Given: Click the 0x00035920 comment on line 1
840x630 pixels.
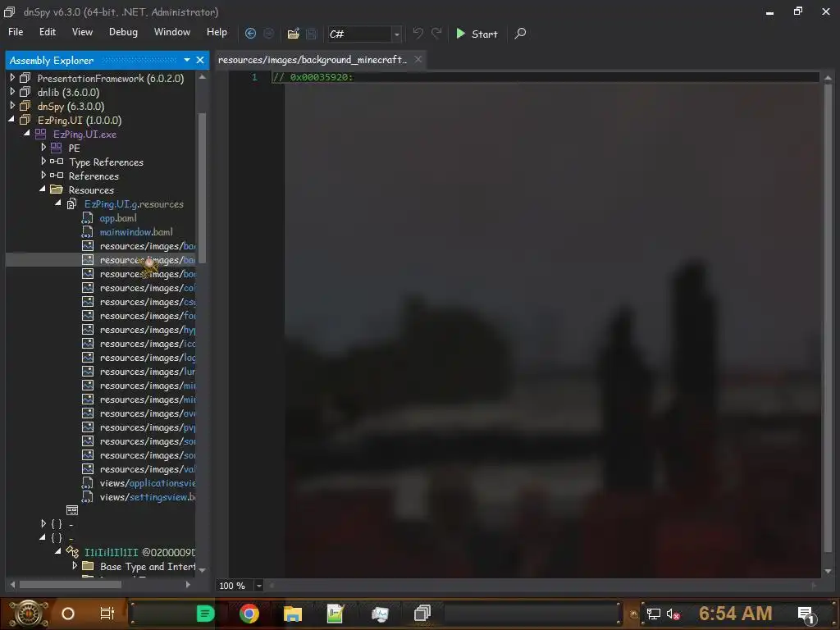Looking at the screenshot, I should tap(313, 77).
